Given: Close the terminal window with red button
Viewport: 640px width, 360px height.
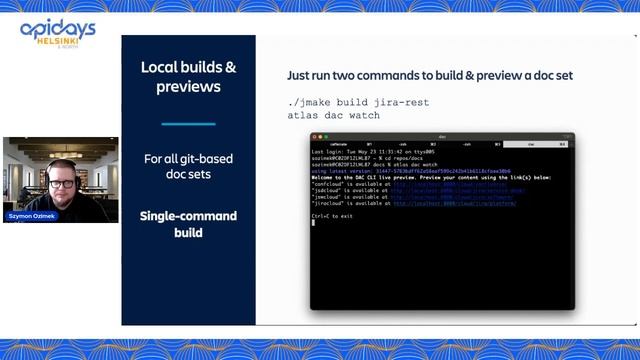Looking at the screenshot, I should click(x=314, y=137).
